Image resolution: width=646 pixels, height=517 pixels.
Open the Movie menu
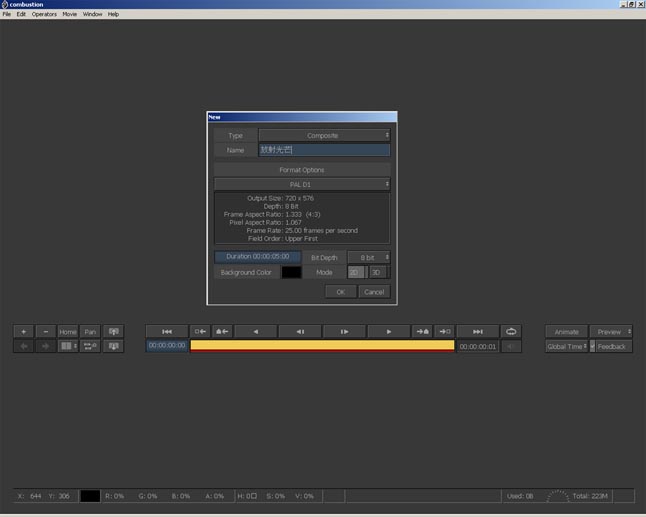coord(70,14)
